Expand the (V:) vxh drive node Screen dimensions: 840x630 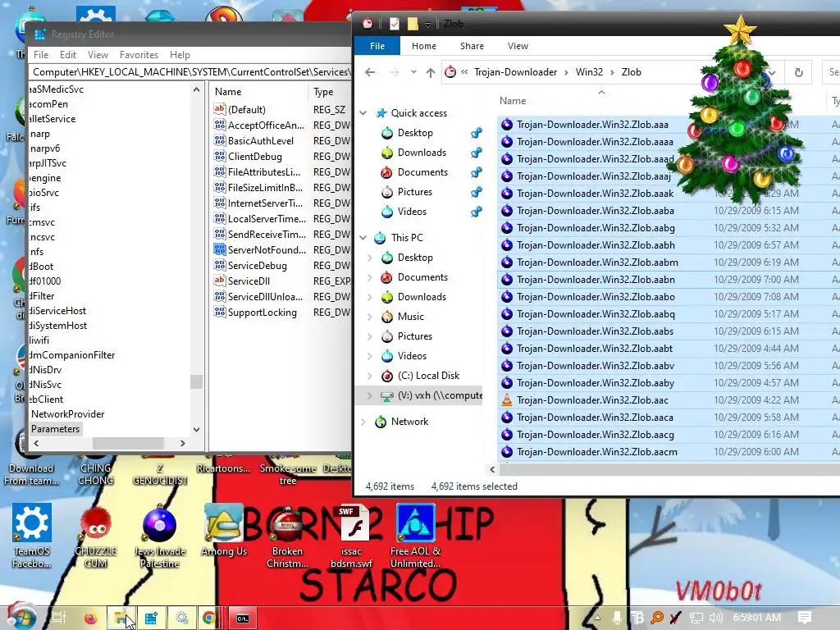pos(369,395)
